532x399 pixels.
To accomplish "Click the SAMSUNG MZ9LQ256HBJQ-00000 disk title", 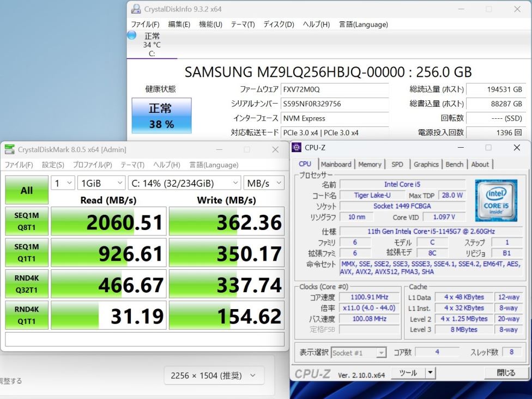I will pos(328,72).
